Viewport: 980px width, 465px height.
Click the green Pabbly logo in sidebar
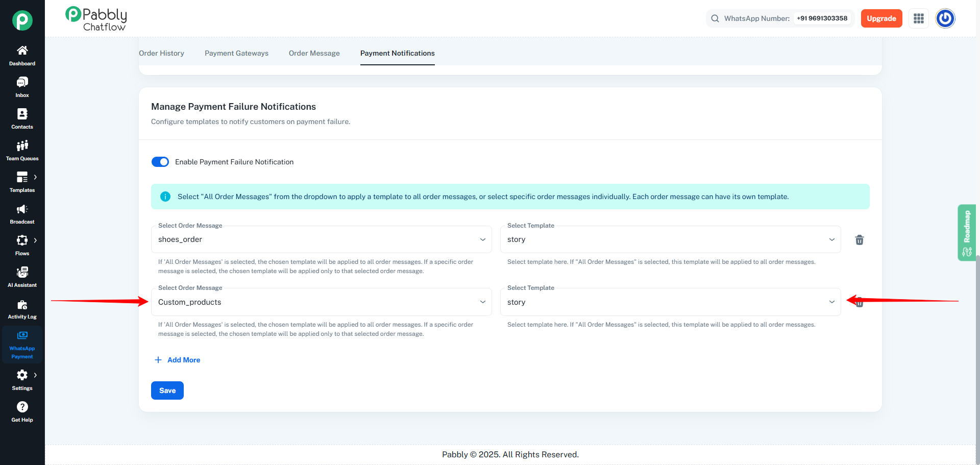click(x=22, y=20)
